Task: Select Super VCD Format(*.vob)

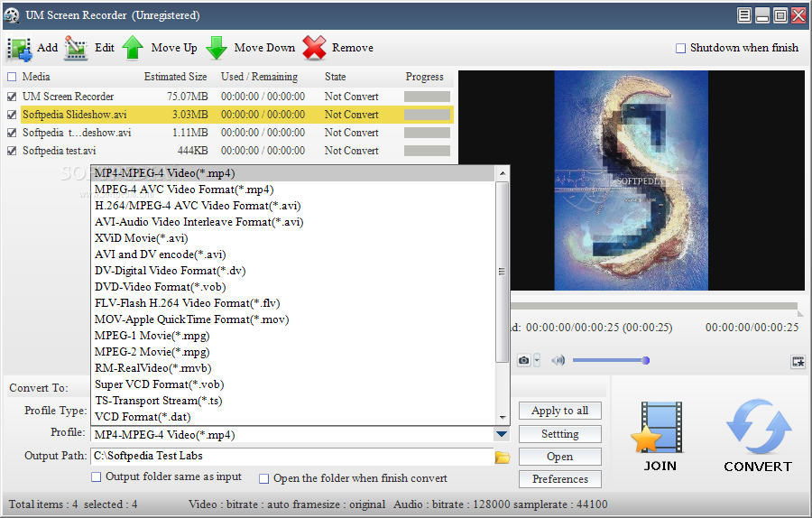Action: 293,384
